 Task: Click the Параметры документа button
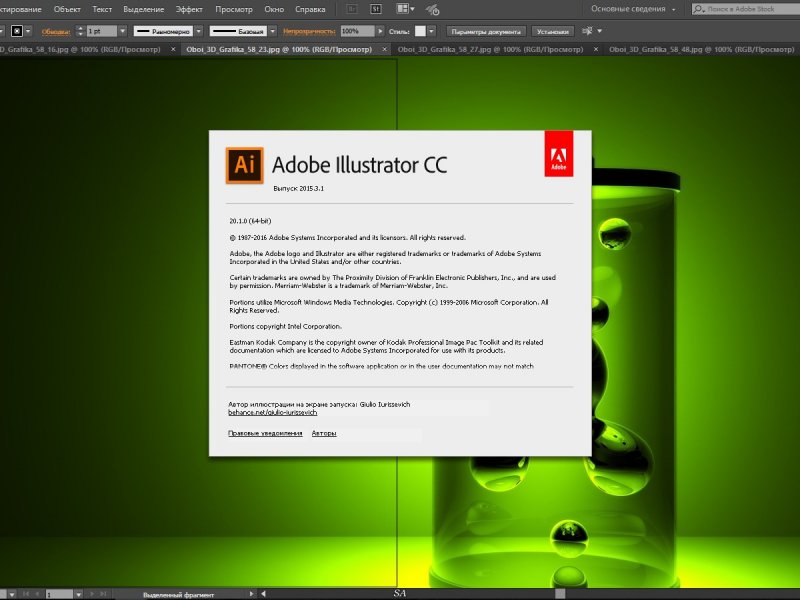pos(486,31)
